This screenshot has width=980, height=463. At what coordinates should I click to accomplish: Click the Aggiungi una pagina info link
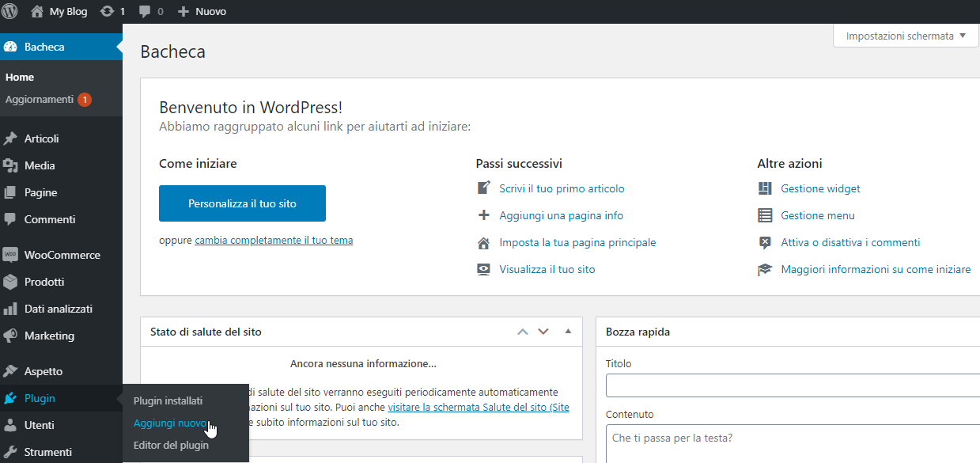point(561,215)
